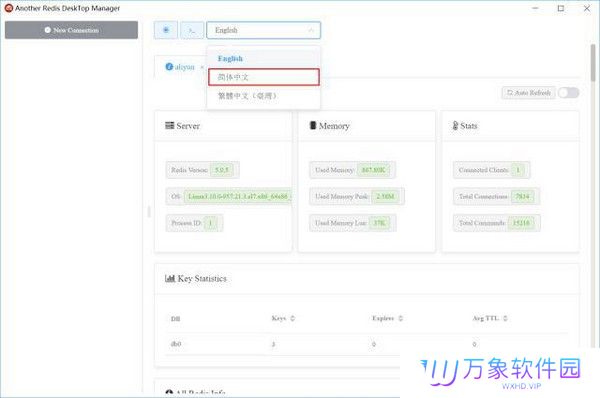Click the Memory card title
The height and width of the screenshot is (398, 600).
point(334,126)
